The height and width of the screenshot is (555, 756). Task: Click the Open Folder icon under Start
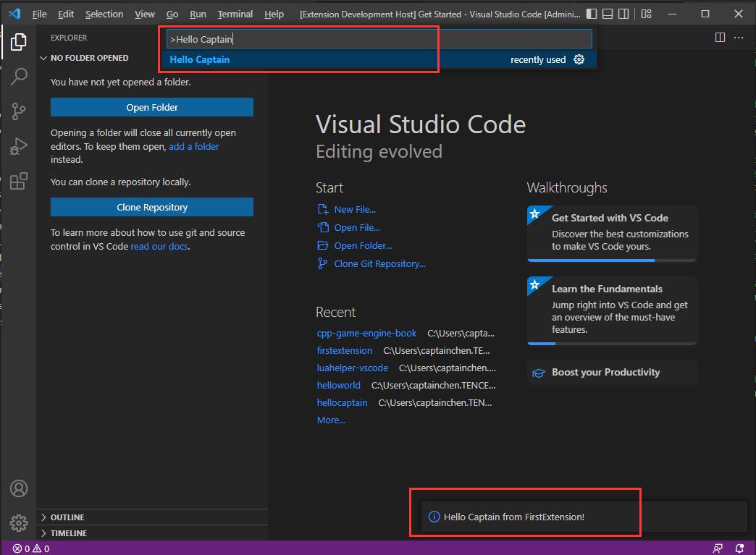322,246
